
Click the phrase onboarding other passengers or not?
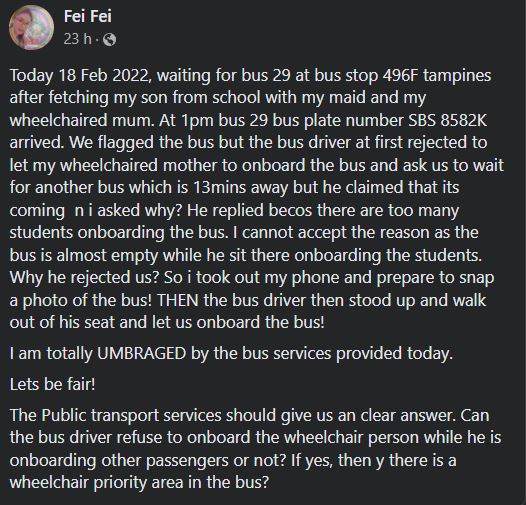tap(147, 460)
